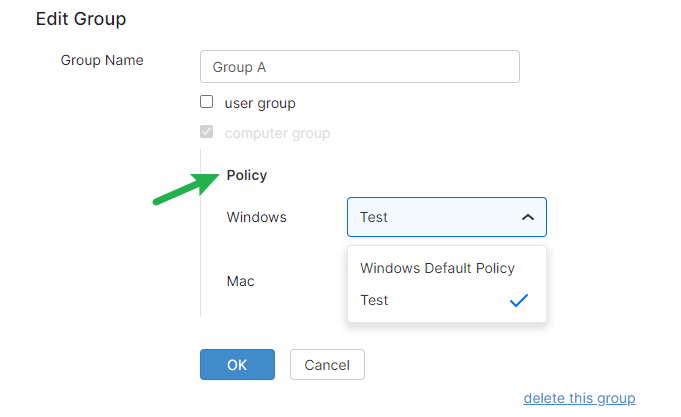The width and height of the screenshot is (681, 417).
Task: Click the Edit Group dialog title
Action: (81, 19)
